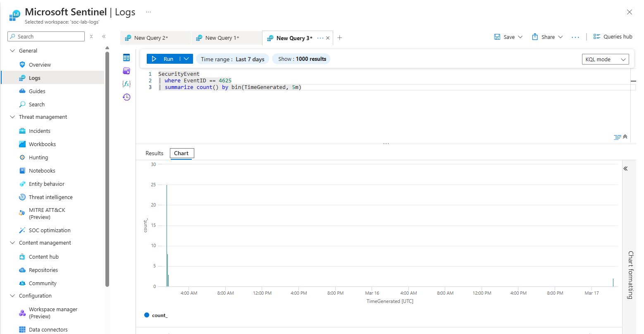Screen dimensions: 644x334
Task: Switch to the Results tab
Action: (x=154, y=153)
